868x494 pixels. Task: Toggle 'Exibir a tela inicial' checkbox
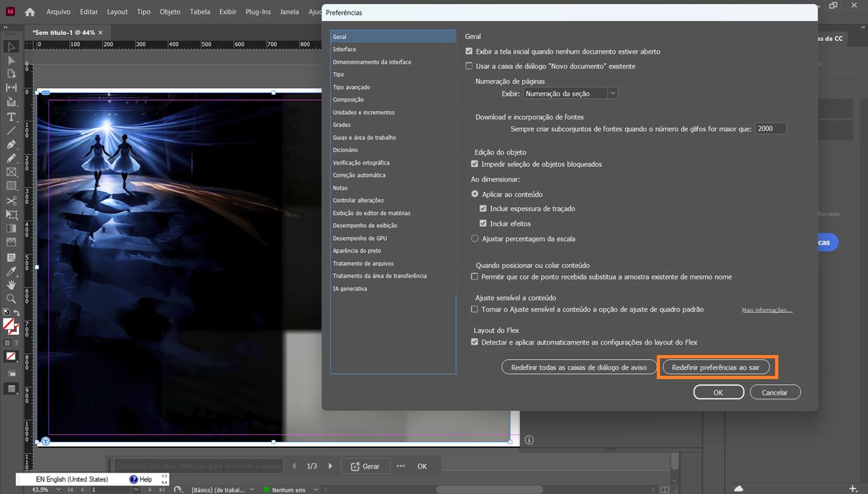tap(469, 51)
